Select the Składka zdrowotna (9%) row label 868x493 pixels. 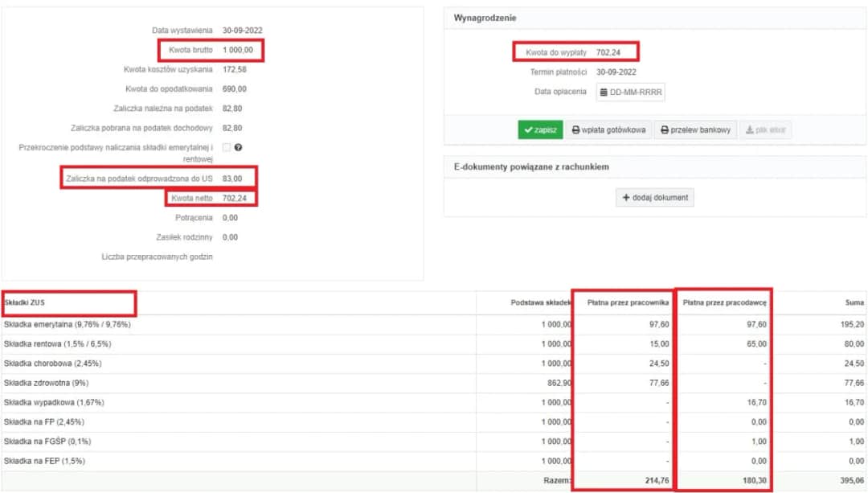[x=47, y=383]
